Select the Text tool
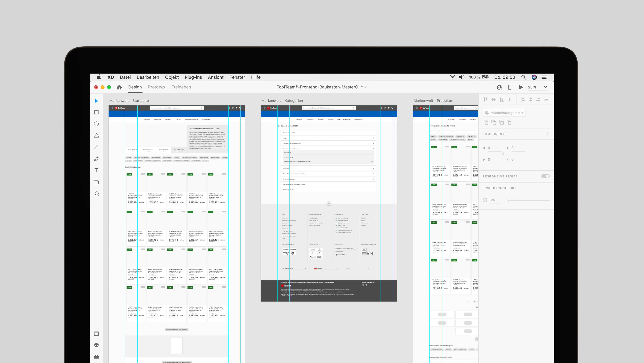The image size is (644, 363). [x=97, y=170]
